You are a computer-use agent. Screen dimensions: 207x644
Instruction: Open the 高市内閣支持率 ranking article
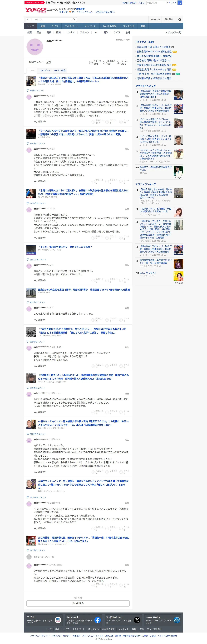coord(156,262)
